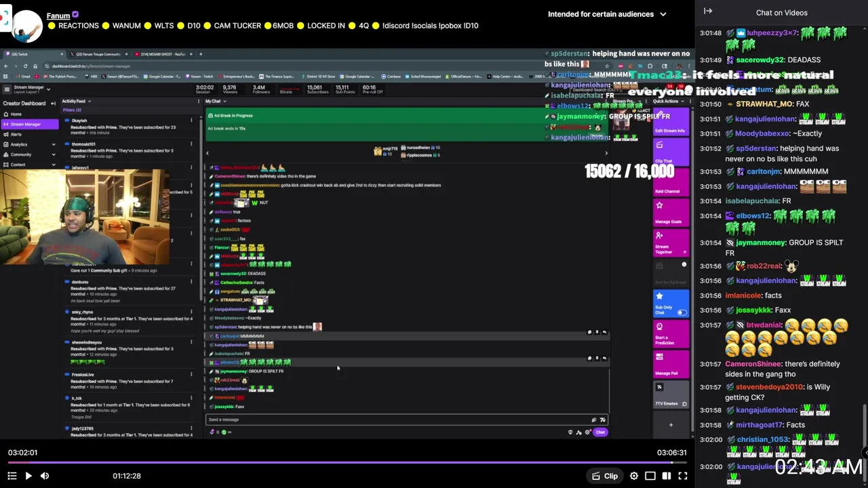Open stevenbedoya2010's chat username
868x488 pixels.
pyautogui.click(x=769, y=387)
